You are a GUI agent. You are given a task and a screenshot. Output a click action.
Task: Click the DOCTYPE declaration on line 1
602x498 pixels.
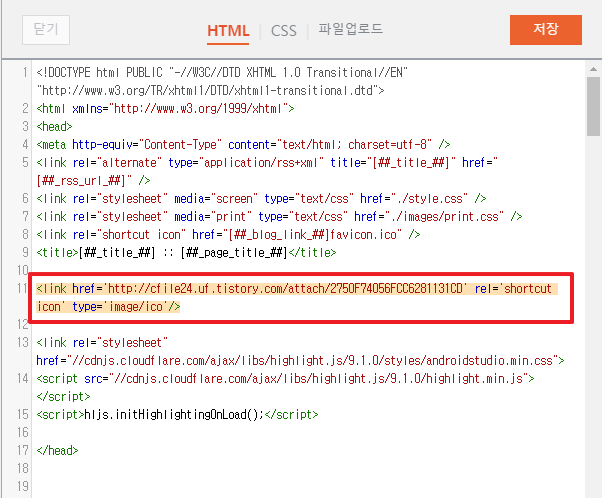(x=222, y=81)
